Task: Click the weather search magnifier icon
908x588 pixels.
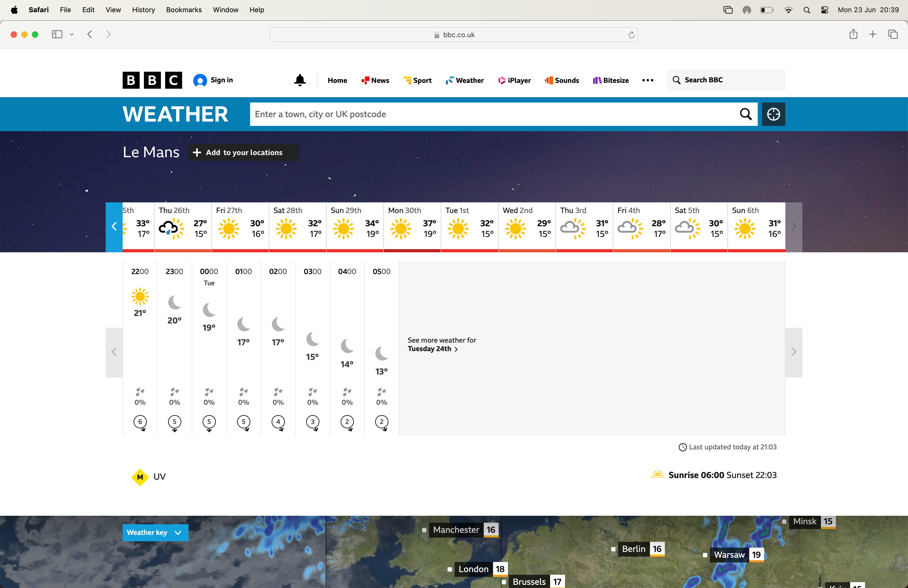Action: tap(746, 114)
